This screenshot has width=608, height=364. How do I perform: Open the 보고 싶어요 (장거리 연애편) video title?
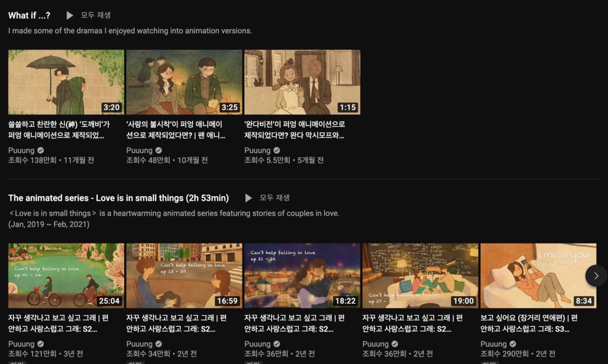(529, 323)
